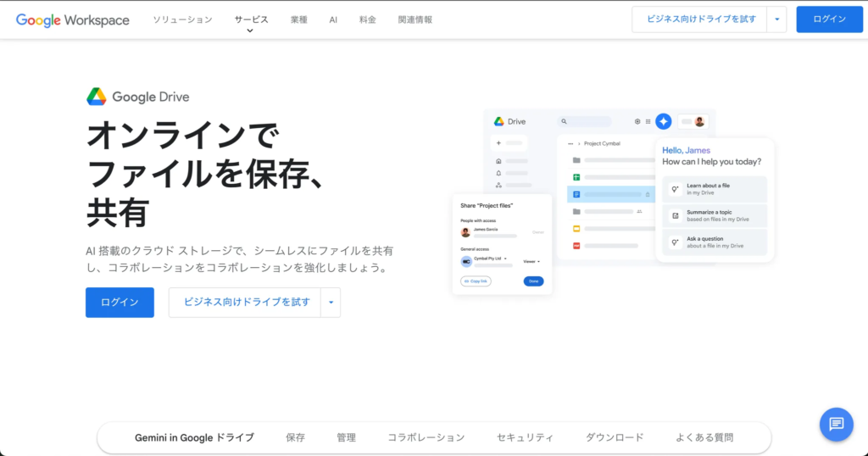Viewport: 868px width, 456px height.
Task: Click the Google Workspace logo
Action: click(73, 20)
